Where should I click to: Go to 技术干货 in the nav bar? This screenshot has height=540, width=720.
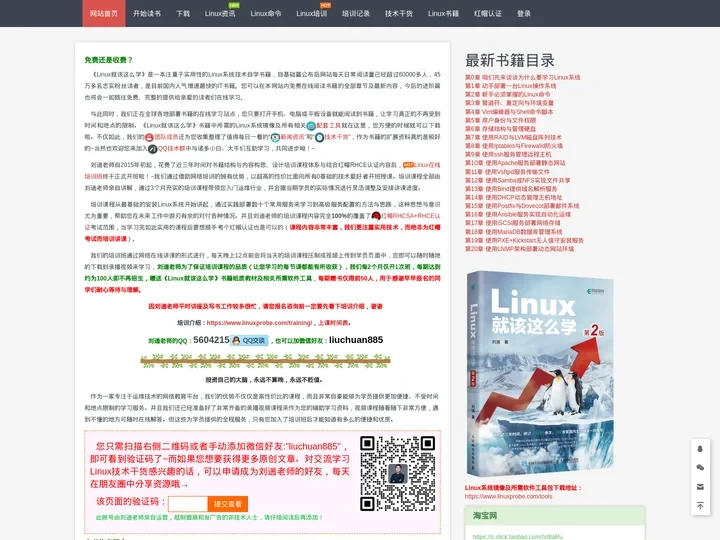[x=399, y=13]
